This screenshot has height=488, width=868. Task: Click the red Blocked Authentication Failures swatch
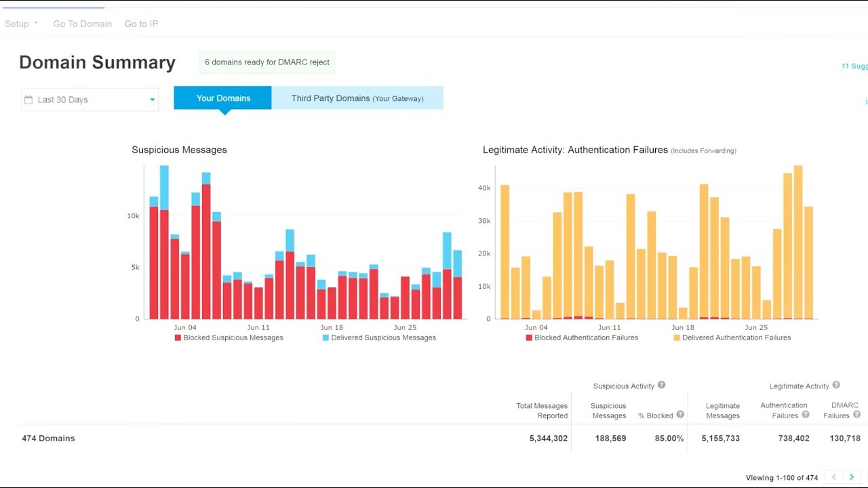click(529, 337)
